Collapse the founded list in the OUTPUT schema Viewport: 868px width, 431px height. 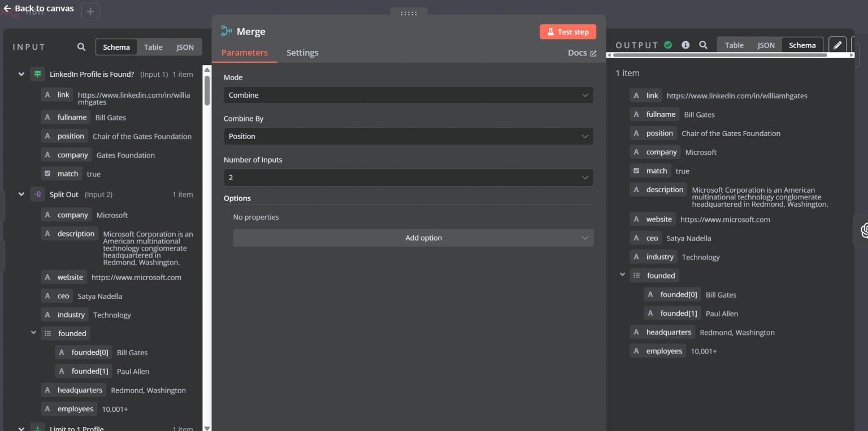point(622,275)
